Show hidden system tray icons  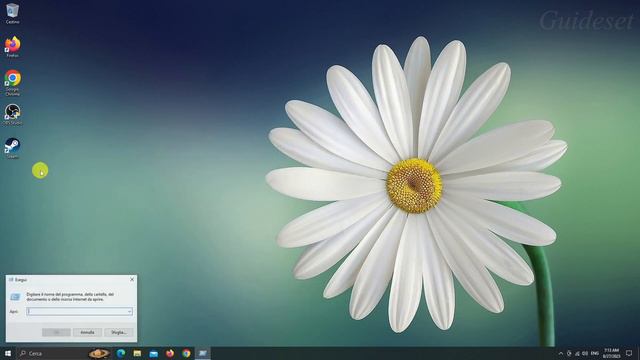561,353
